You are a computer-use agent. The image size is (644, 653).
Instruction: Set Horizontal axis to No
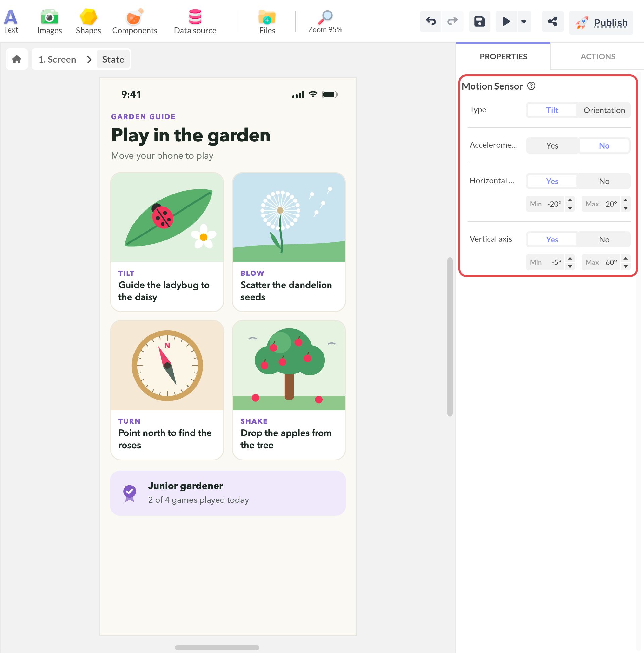pyautogui.click(x=604, y=181)
